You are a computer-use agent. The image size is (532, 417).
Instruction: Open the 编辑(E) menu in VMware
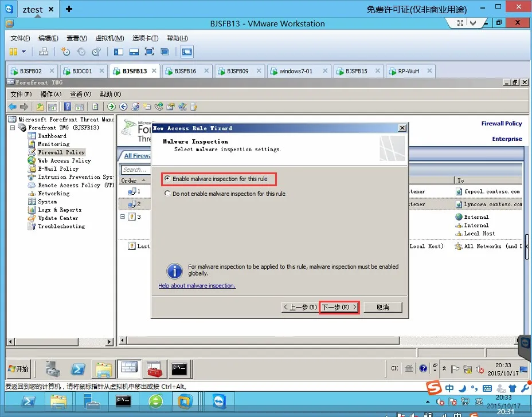48,38
